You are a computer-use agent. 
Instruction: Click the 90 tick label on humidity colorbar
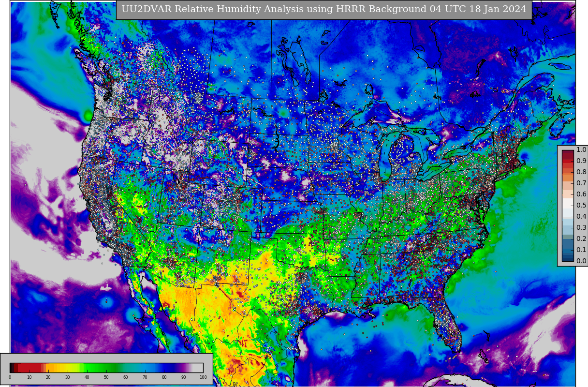tap(184, 377)
